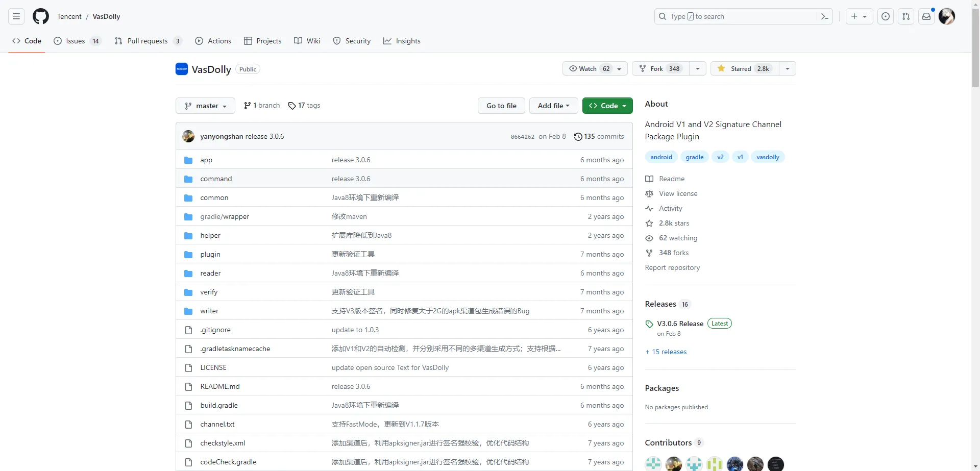Click the commit history clock icon
Viewport: 980px width, 471px height.
pos(578,137)
